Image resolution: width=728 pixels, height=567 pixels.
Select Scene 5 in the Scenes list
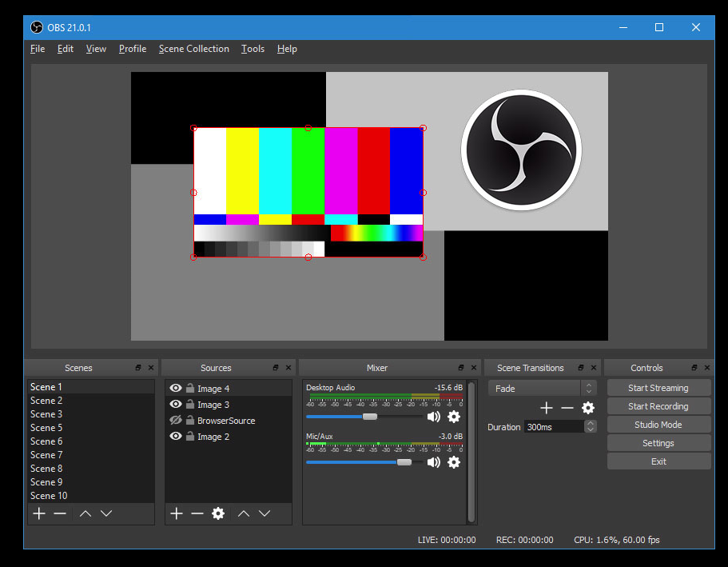point(46,428)
